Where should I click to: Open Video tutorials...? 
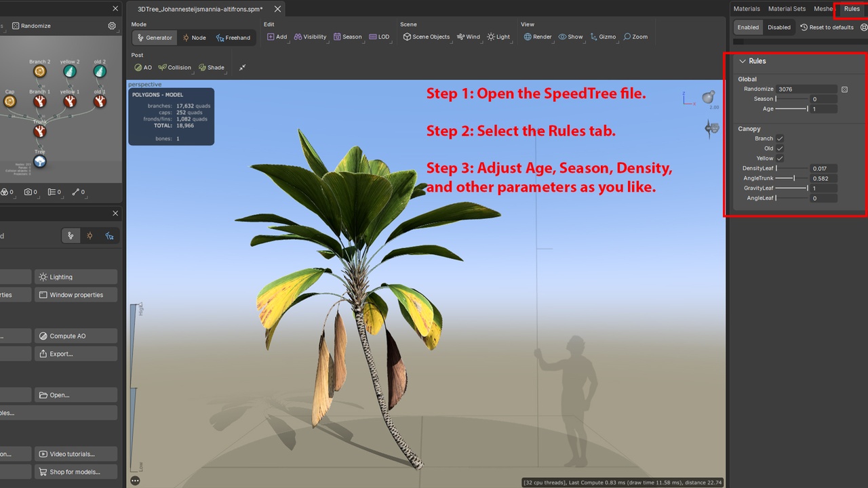[75, 454]
